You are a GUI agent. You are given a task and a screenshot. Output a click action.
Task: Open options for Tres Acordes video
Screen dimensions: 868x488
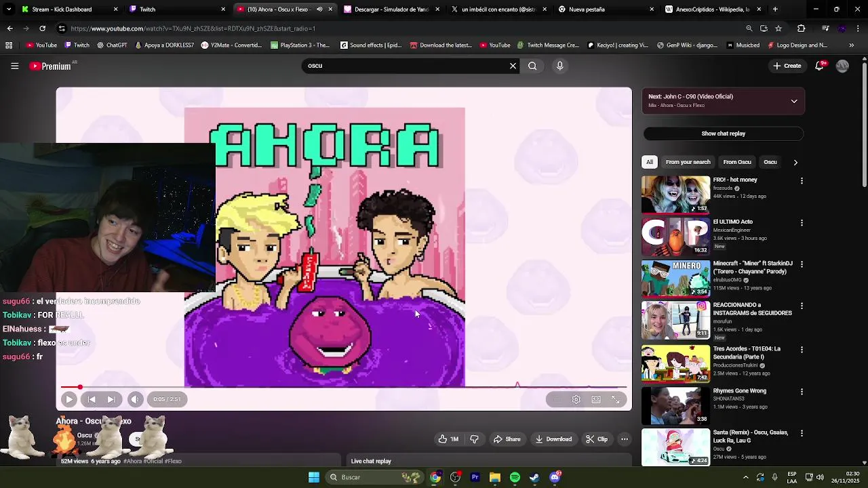coord(802,350)
